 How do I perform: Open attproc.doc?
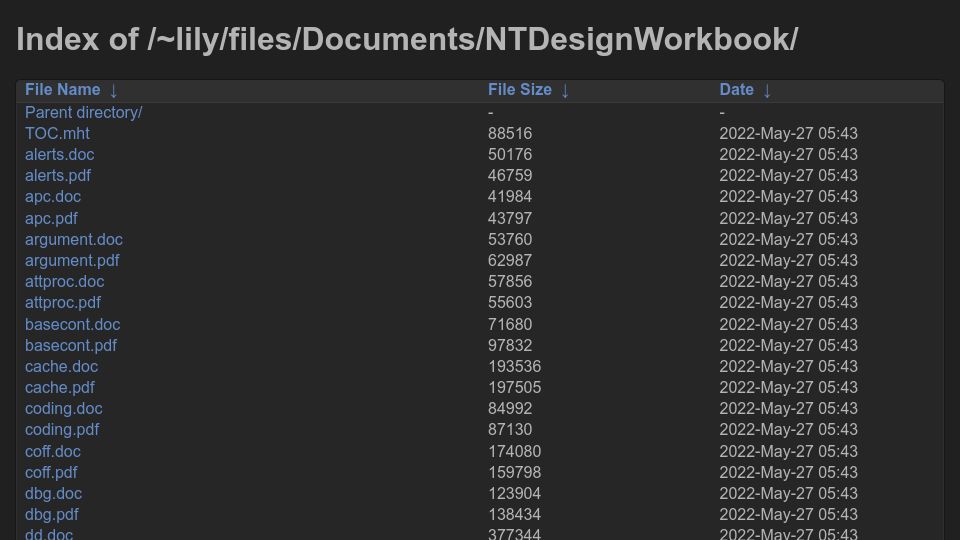[x=64, y=282]
